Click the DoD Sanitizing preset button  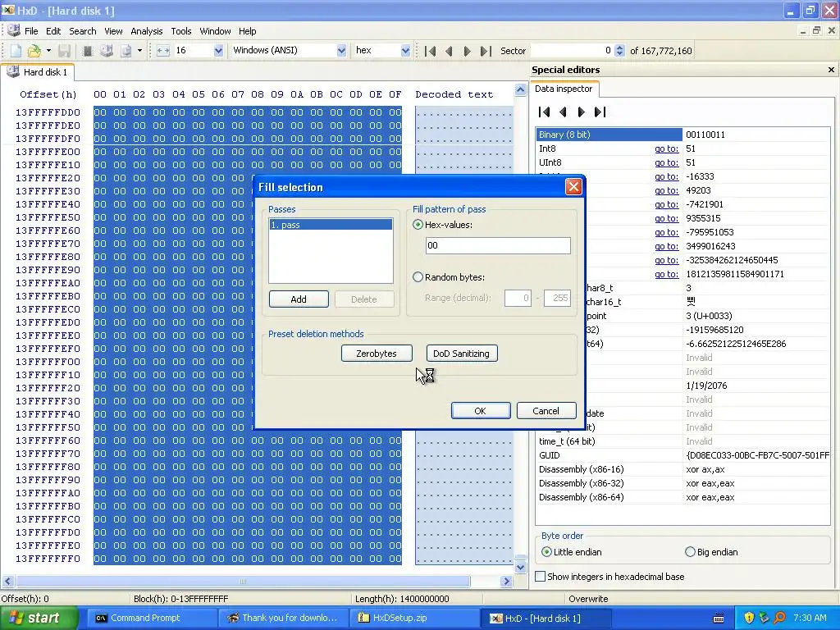(461, 354)
